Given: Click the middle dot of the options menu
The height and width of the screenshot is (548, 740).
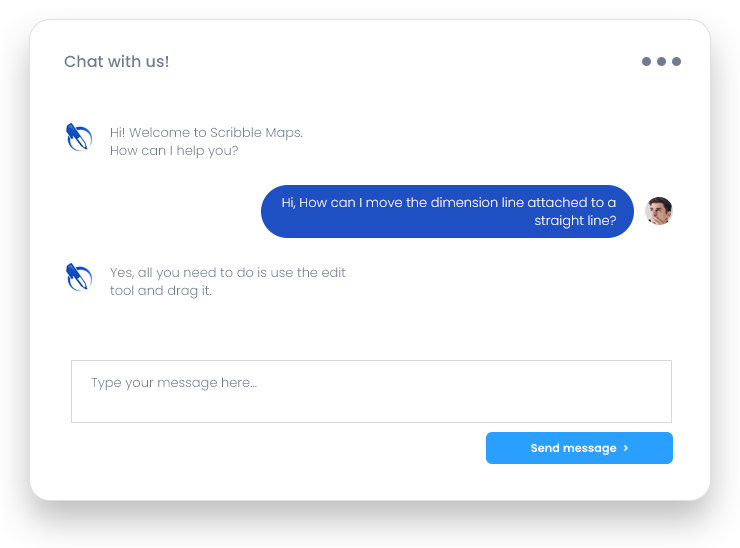Looking at the screenshot, I should click(661, 62).
